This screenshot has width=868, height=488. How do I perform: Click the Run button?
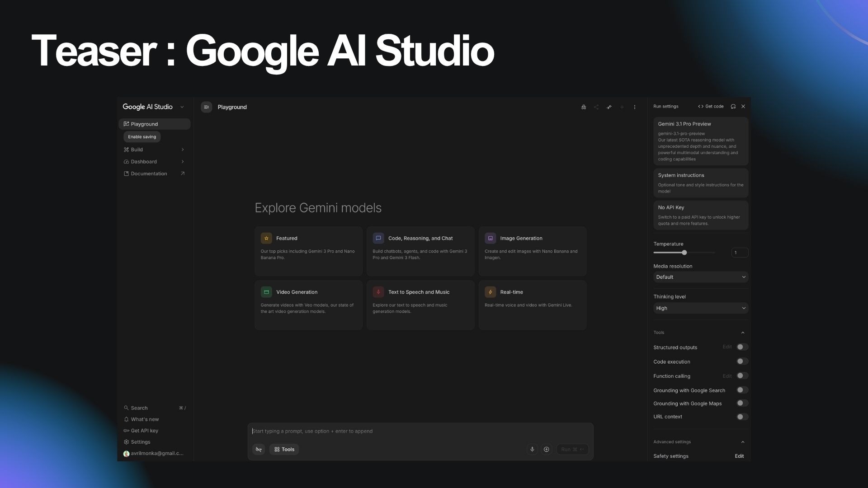pos(572,449)
